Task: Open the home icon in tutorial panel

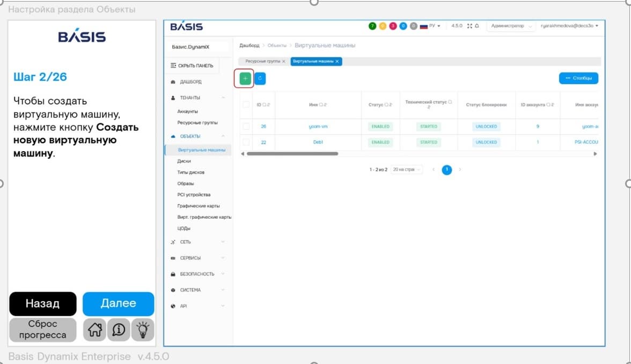Action: (x=94, y=330)
